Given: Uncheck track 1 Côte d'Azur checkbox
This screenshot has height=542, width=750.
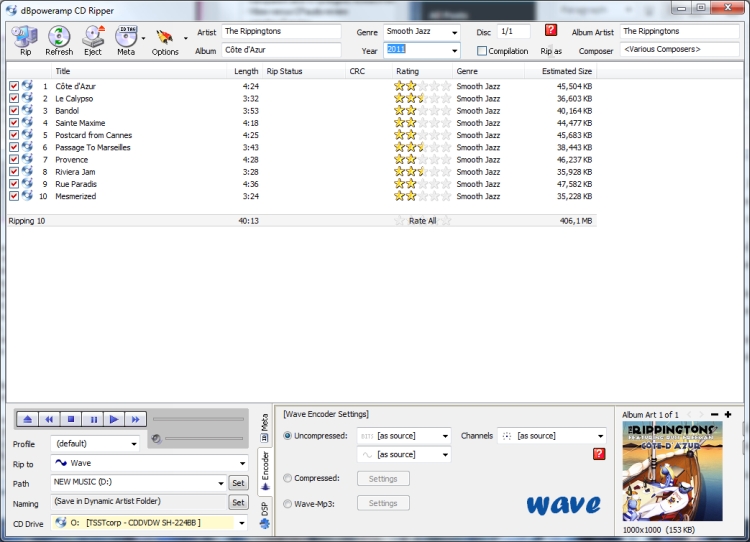Looking at the screenshot, I should 14,86.
